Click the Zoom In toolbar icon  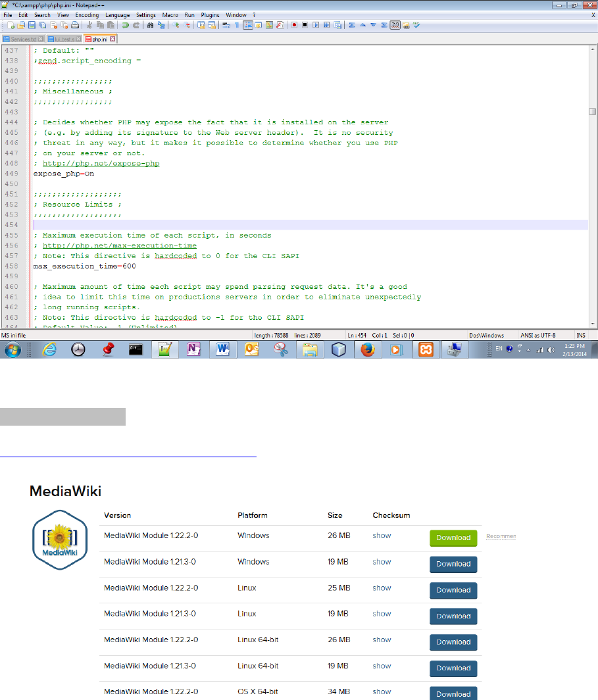(x=176, y=25)
